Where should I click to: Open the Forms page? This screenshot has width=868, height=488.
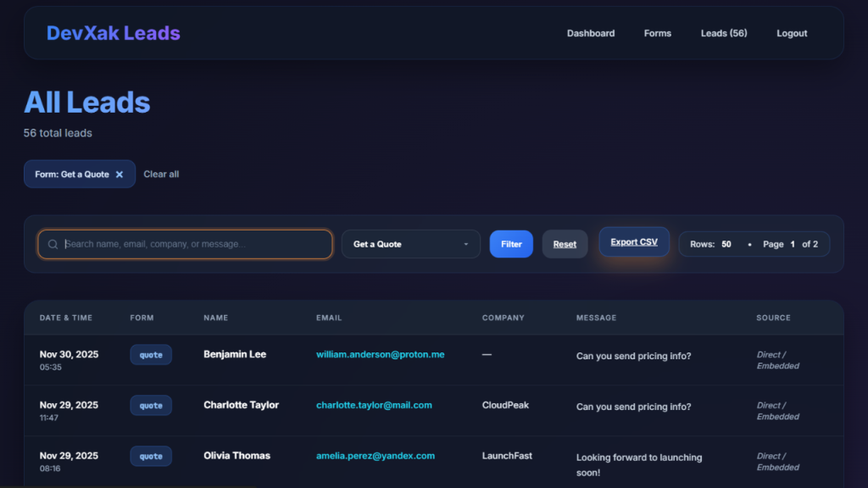(658, 33)
